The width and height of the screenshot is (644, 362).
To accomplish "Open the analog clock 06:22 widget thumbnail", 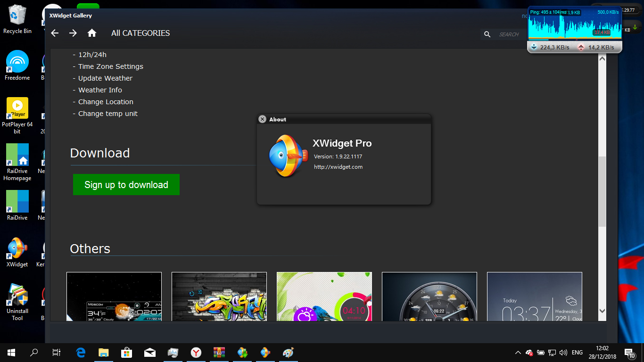I will pos(429,296).
